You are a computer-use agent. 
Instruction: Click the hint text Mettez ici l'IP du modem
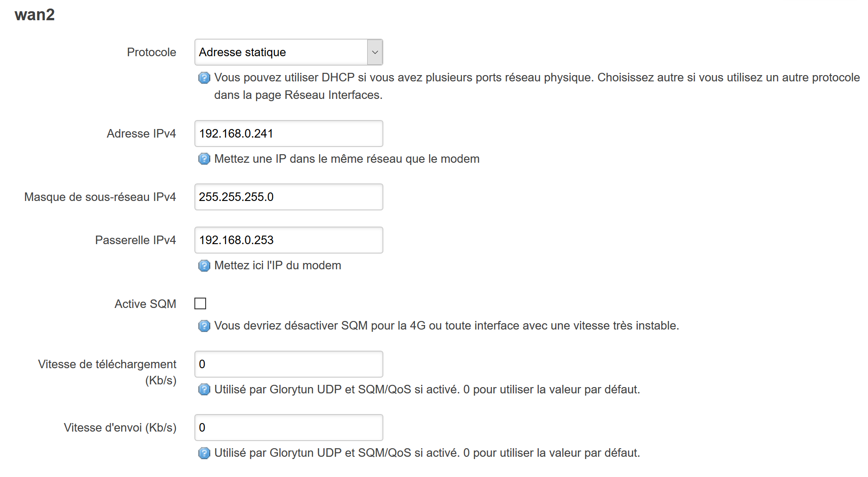(x=278, y=265)
